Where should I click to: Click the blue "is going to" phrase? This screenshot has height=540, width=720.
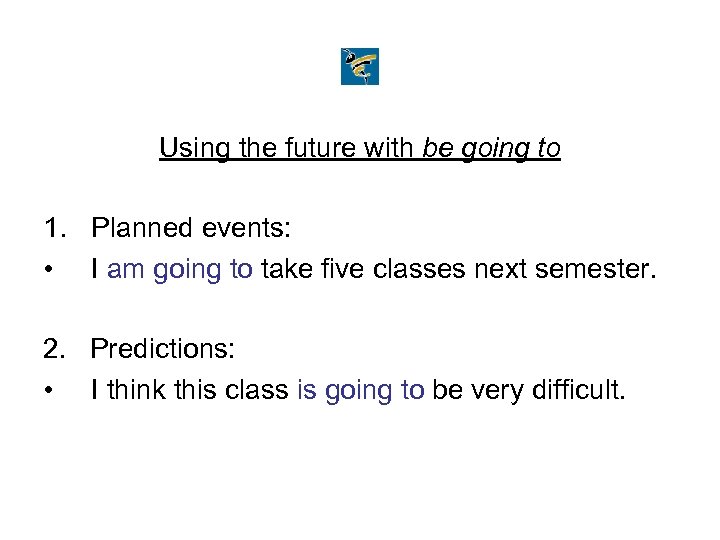coord(361,390)
